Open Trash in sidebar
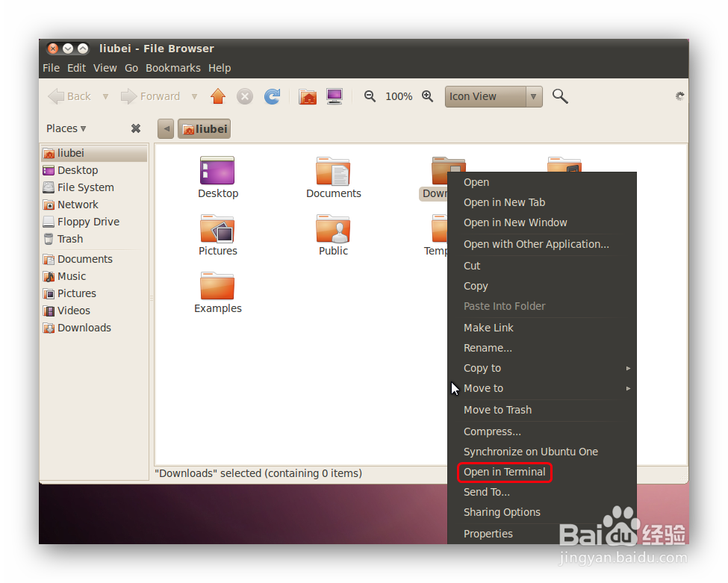 point(94,239)
